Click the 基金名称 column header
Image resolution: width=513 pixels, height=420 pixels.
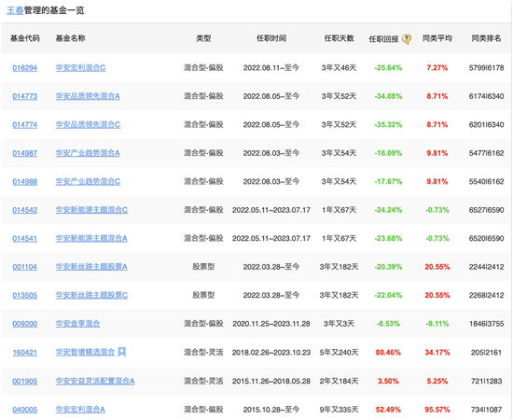coord(70,38)
